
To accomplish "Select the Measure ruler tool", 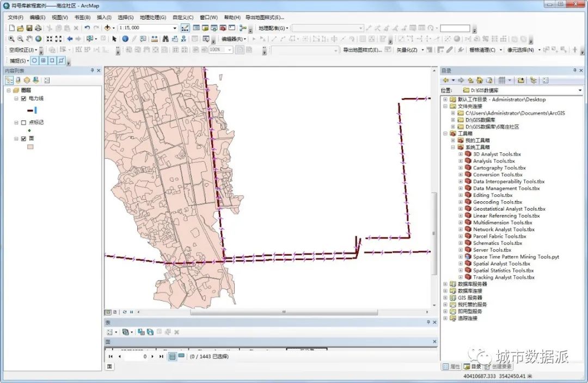I will coord(155,39).
